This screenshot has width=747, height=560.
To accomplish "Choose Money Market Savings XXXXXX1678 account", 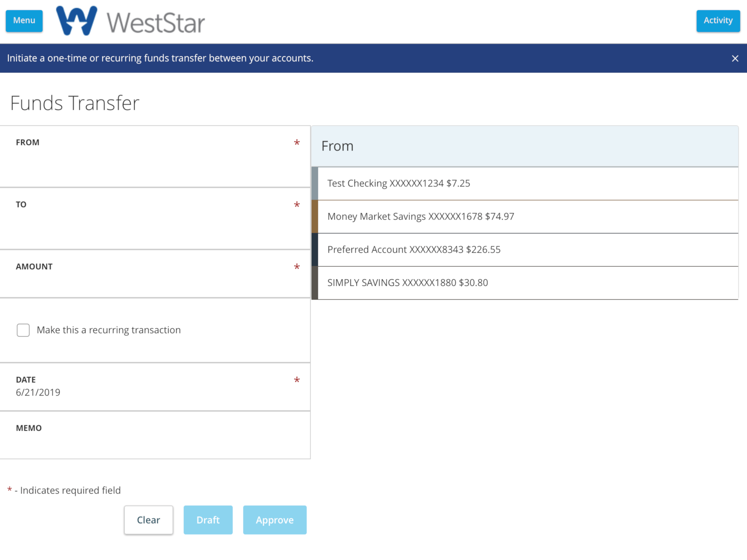I will (x=525, y=217).
